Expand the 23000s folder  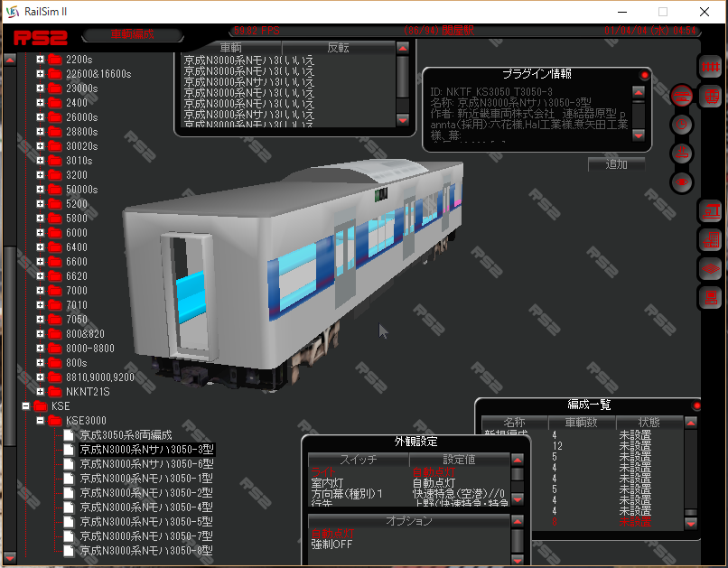40,88
